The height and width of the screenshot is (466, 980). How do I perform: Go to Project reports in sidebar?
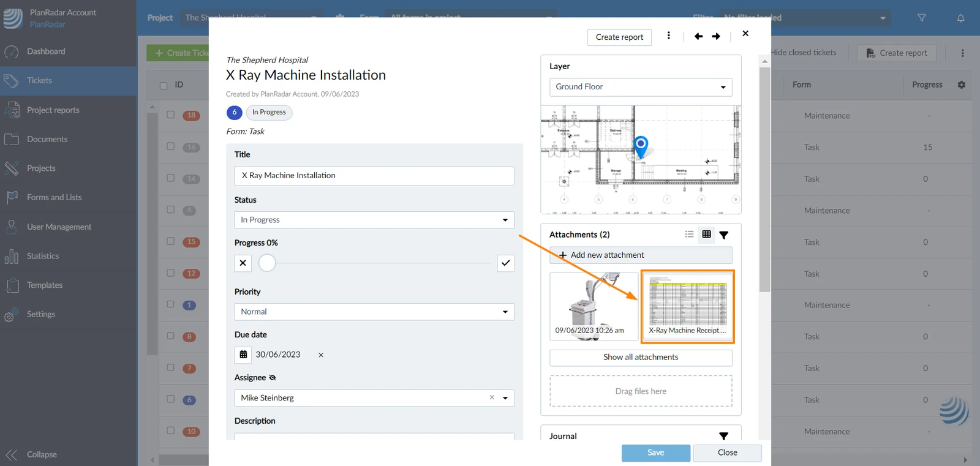pyautogui.click(x=68, y=110)
